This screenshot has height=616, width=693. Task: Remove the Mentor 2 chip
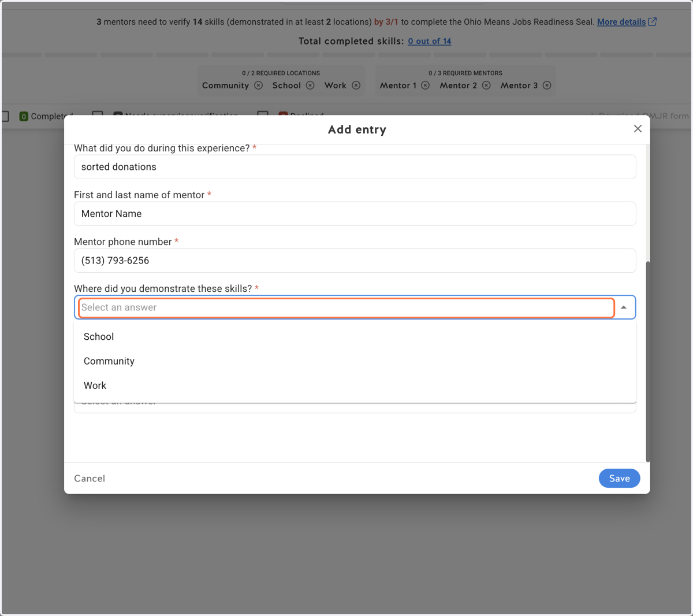click(x=486, y=86)
